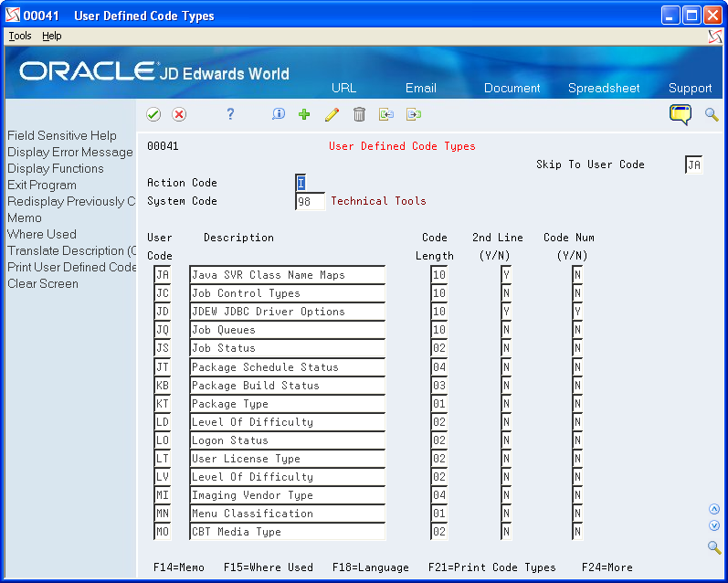Click the Imaging Vendor Type description field
Screen dimensions: 728x583
pyautogui.click(x=288, y=495)
